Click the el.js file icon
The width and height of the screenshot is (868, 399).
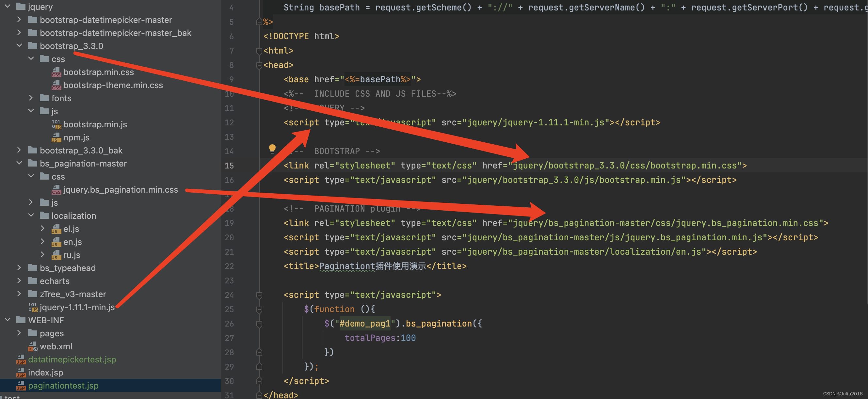pyautogui.click(x=56, y=229)
